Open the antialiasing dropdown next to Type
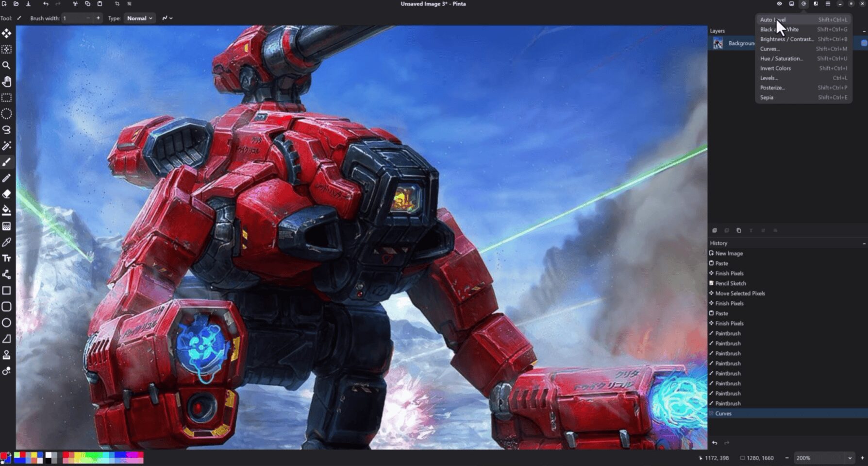 click(x=167, y=18)
